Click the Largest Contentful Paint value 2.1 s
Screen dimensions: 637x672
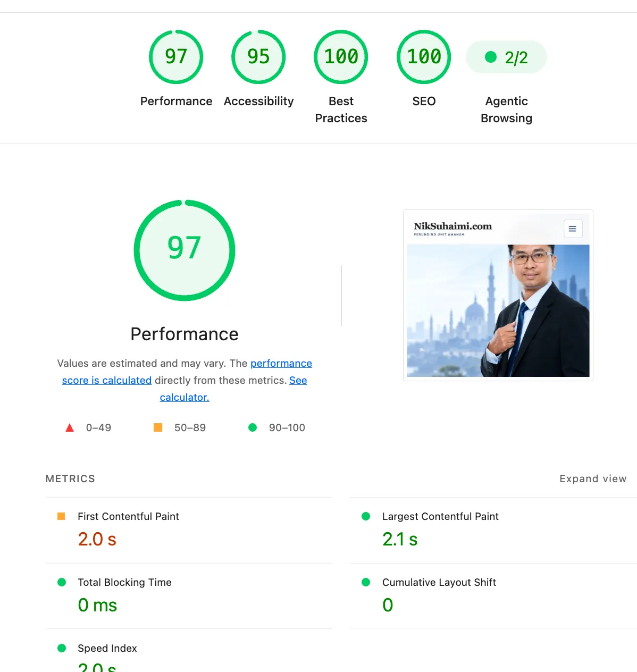click(400, 539)
